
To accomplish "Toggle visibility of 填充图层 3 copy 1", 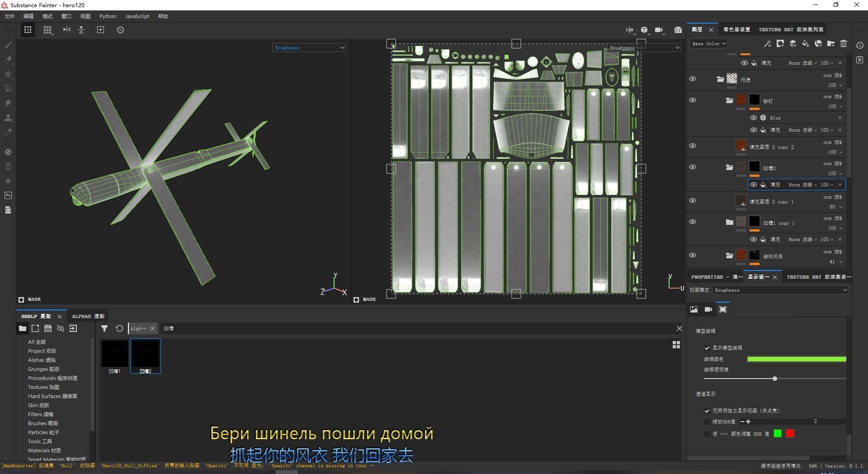I will click(693, 200).
